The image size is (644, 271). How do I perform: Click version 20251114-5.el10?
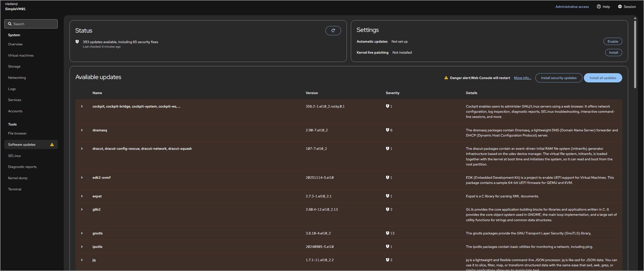click(319, 178)
